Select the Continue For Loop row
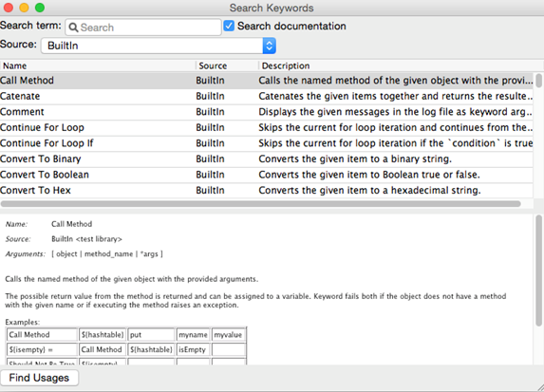This screenshot has height=392, width=544. pos(267,127)
